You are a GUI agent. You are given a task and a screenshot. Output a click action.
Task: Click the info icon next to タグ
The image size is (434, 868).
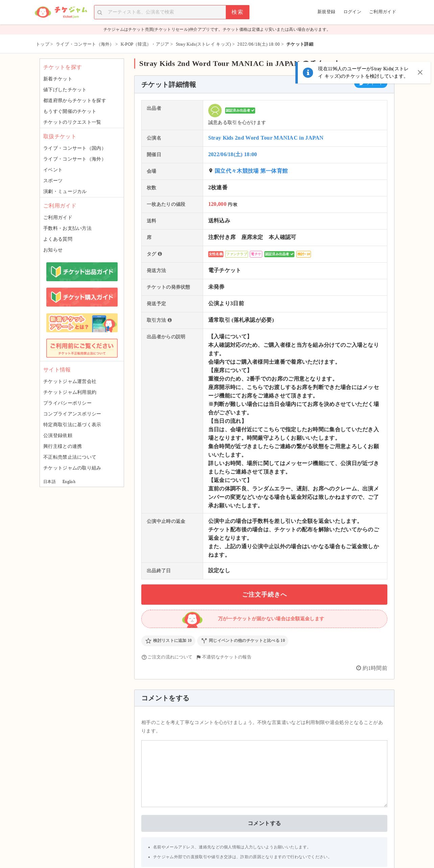pyautogui.click(x=160, y=254)
